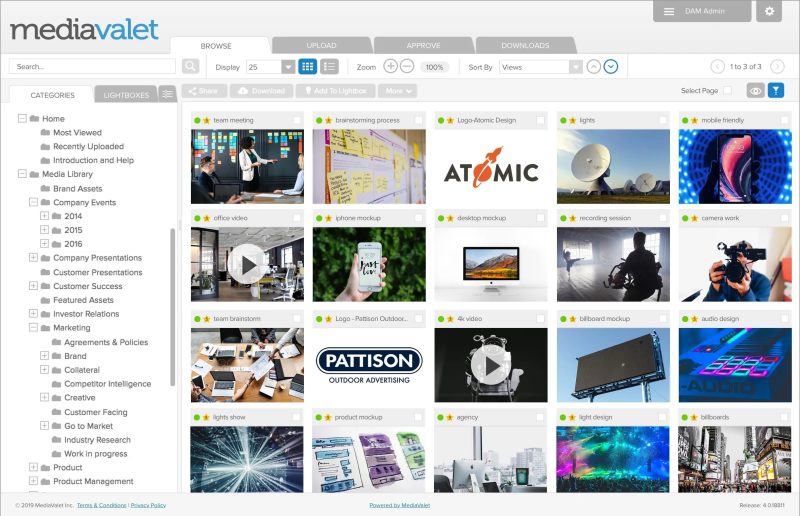Go to previous results page
800x516 pixels.
(x=717, y=67)
